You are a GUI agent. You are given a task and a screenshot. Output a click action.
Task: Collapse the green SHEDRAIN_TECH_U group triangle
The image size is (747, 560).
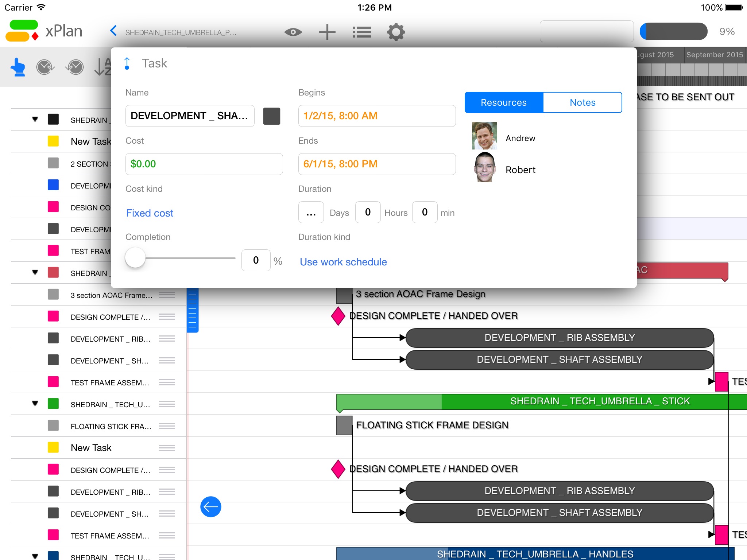pyautogui.click(x=35, y=404)
